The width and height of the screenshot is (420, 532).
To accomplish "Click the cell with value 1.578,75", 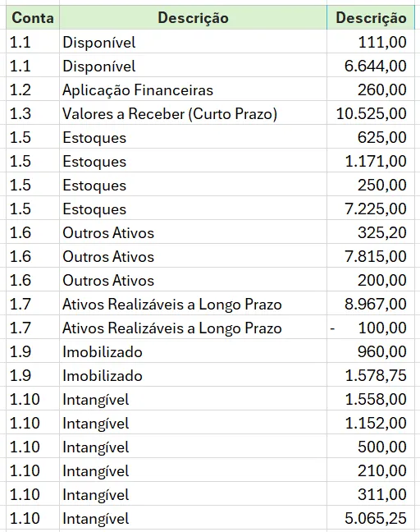I will pyautogui.click(x=371, y=374).
